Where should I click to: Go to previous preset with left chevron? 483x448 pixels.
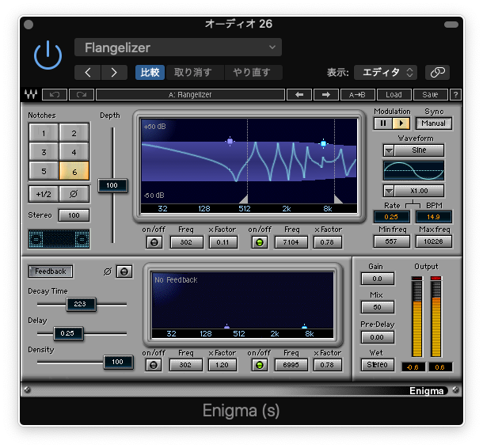coord(88,72)
